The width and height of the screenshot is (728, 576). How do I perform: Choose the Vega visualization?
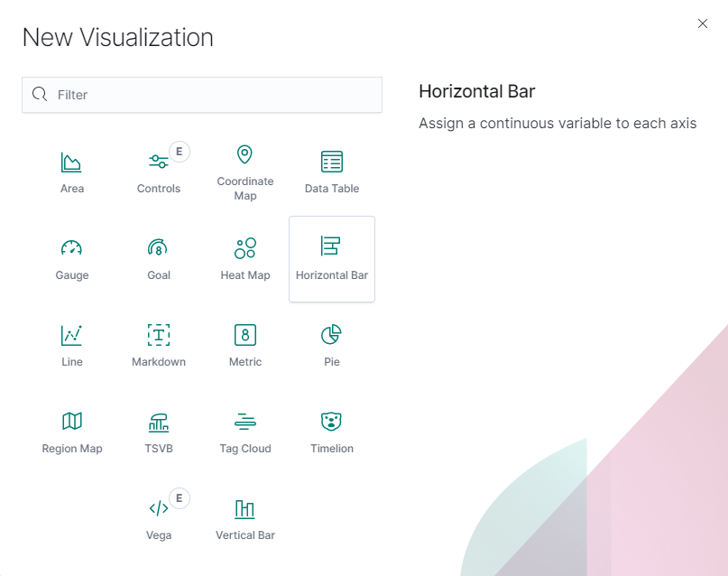159,519
